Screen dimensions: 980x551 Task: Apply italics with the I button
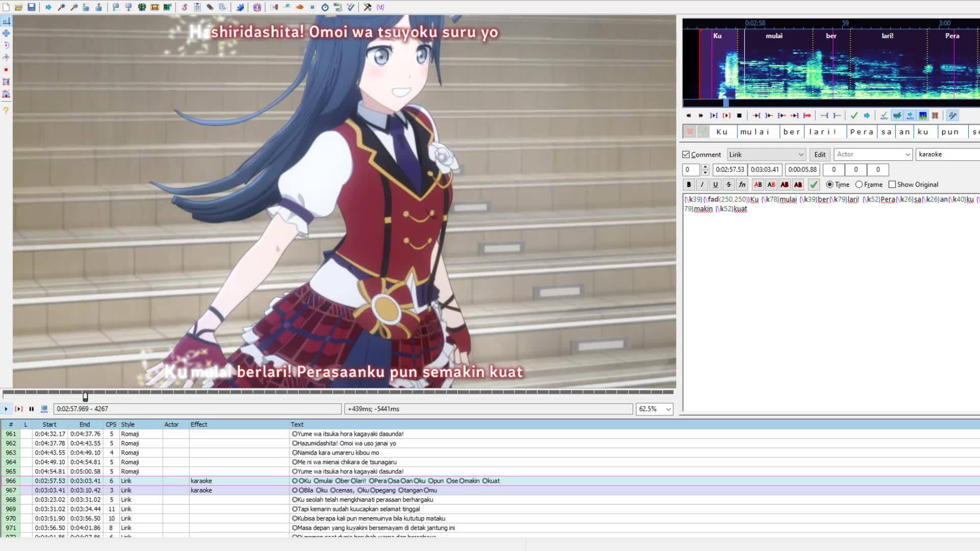tap(702, 185)
